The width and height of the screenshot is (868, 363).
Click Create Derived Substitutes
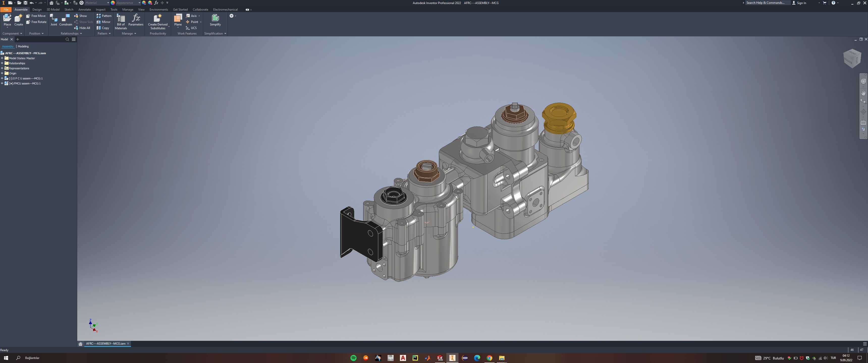[x=158, y=21]
